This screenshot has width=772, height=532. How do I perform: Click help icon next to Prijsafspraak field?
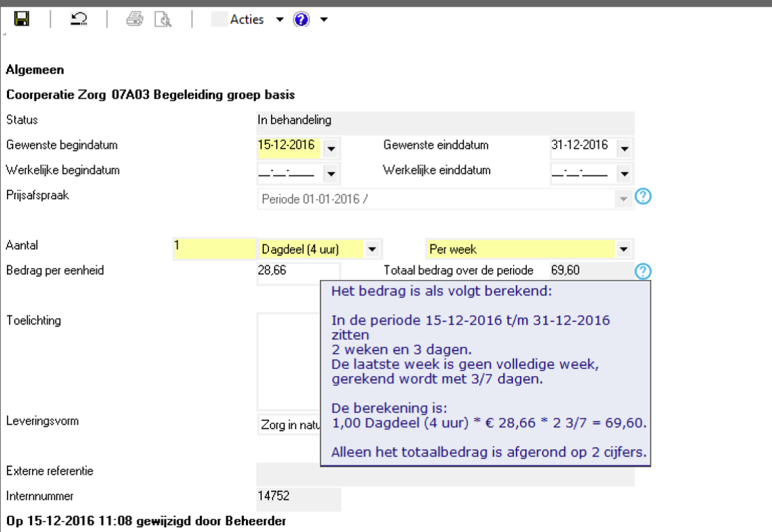pos(644,197)
